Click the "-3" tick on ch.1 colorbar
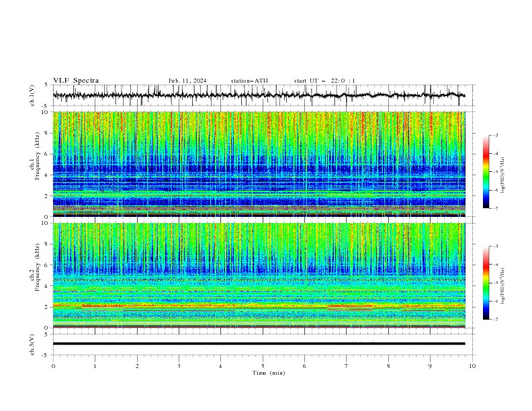Image resolution: width=532 pixels, height=411 pixels. tap(496, 135)
